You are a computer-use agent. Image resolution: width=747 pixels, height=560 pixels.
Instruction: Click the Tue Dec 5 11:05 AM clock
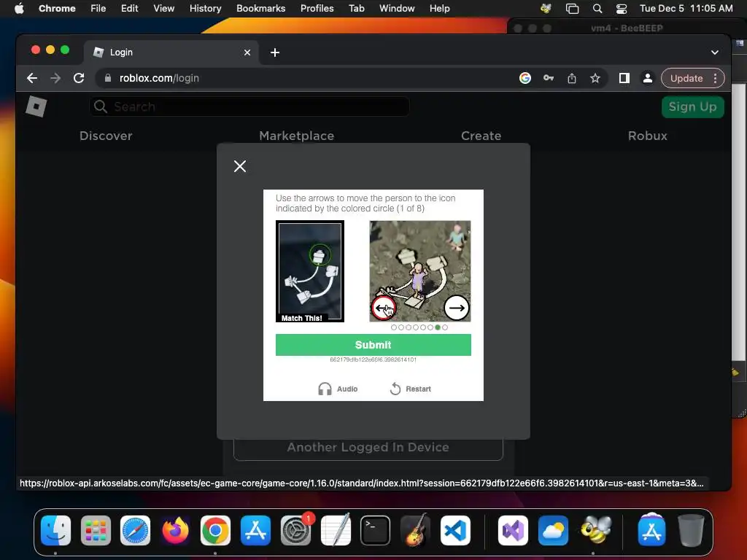coord(686,9)
